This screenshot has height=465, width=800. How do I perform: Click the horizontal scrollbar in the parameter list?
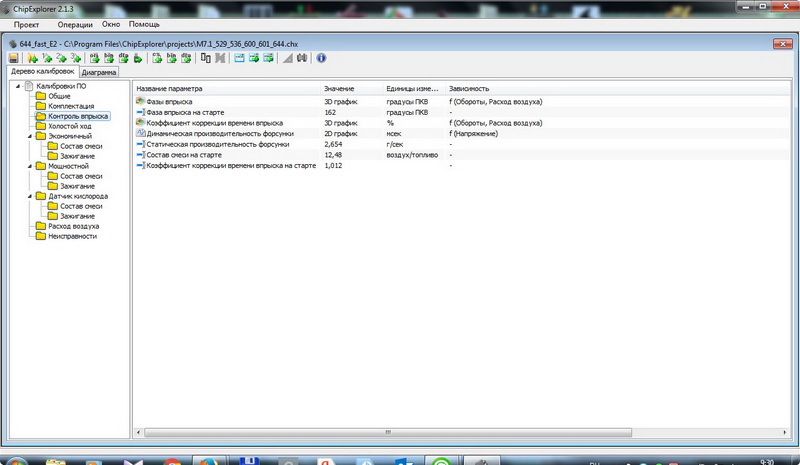click(382, 432)
